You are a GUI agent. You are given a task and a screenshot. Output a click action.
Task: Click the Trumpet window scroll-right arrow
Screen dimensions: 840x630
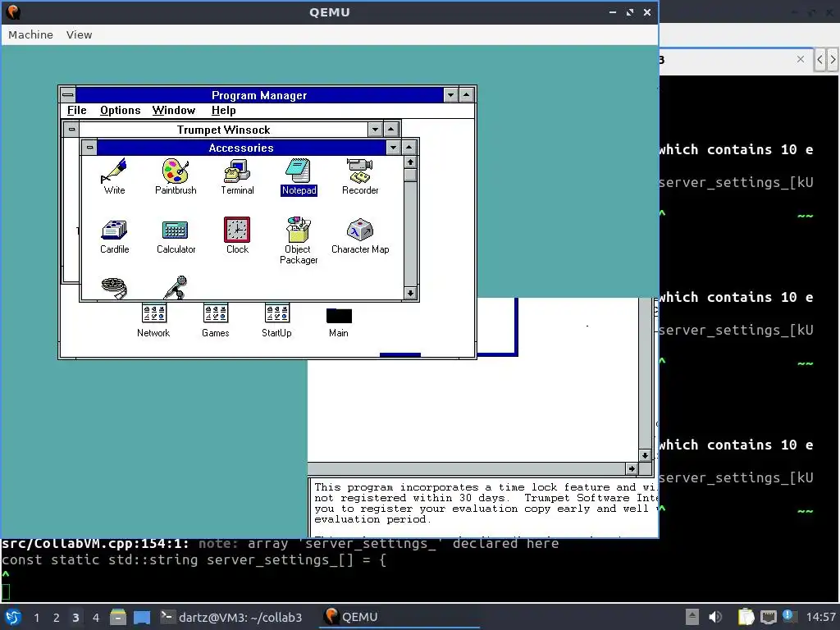[632, 468]
